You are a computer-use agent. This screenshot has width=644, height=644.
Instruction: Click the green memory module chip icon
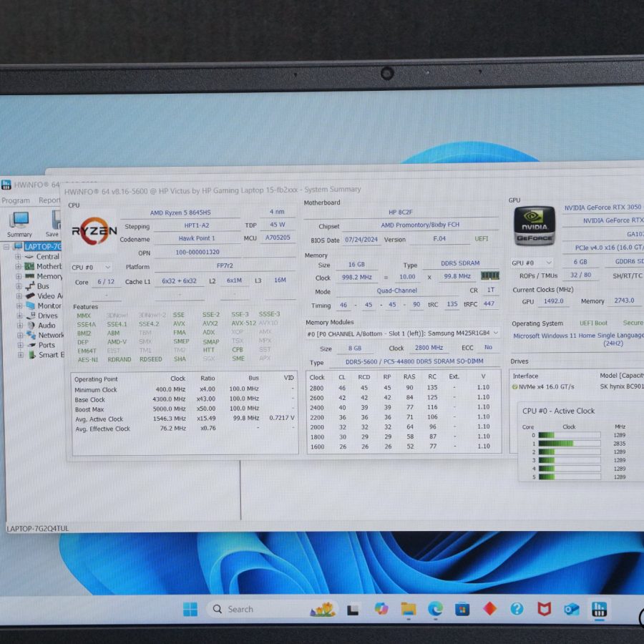(489, 275)
